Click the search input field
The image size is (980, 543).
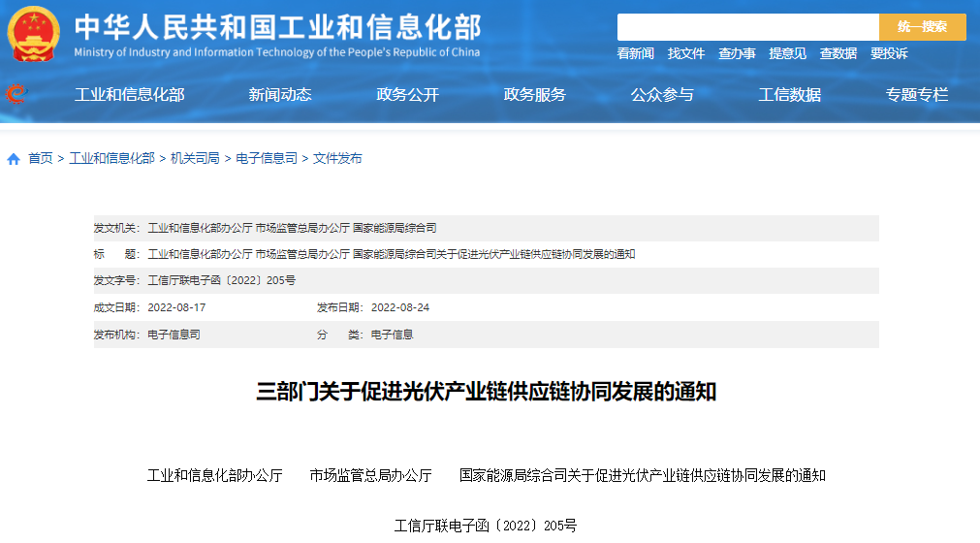pyautogui.click(x=747, y=27)
